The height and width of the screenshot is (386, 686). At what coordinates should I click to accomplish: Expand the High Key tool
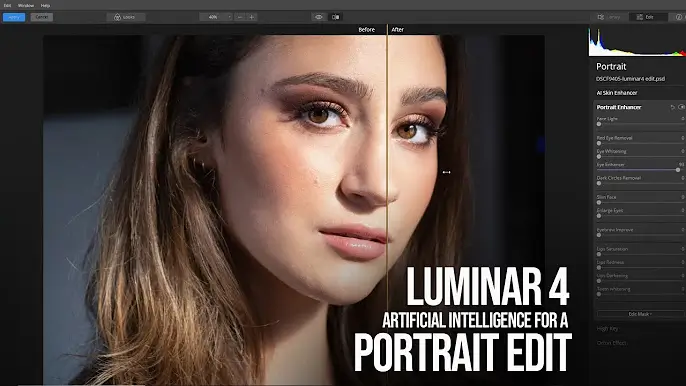(x=607, y=329)
